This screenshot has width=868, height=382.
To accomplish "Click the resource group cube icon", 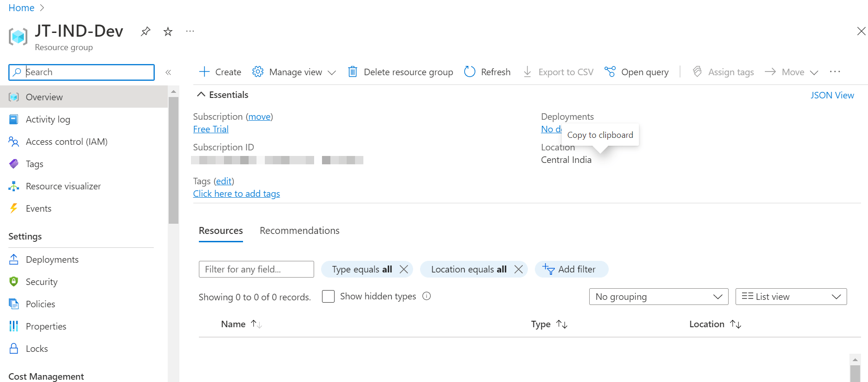I will point(18,37).
